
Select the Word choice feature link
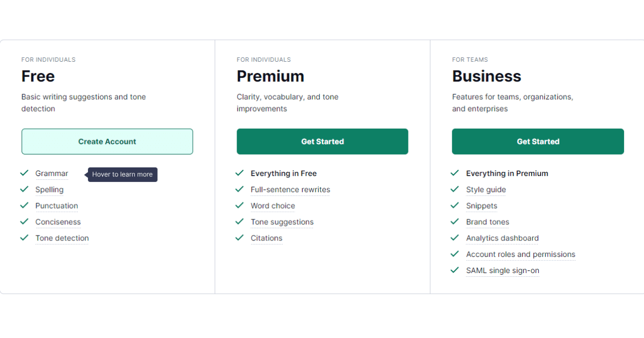(273, 206)
